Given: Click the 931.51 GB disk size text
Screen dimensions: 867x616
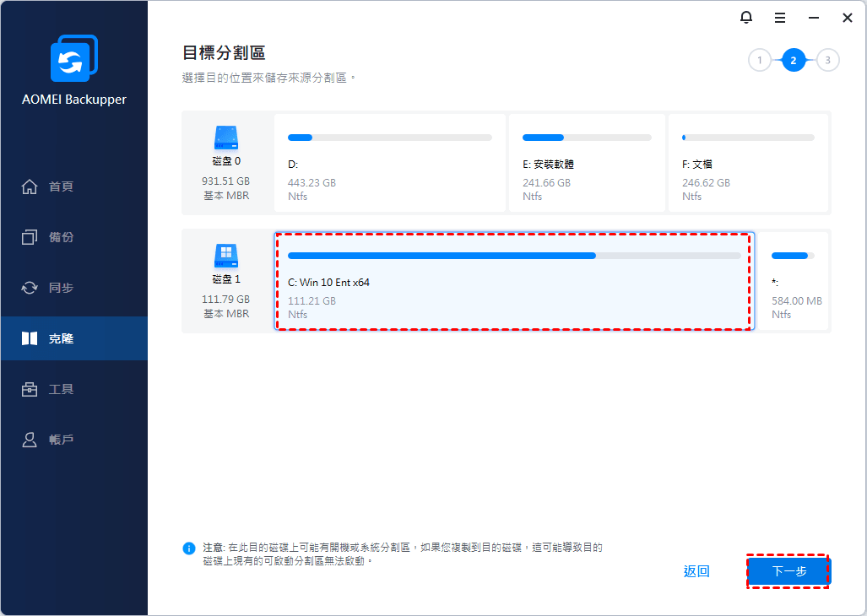Looking at the screenshot, I should (x=225, y=181).
